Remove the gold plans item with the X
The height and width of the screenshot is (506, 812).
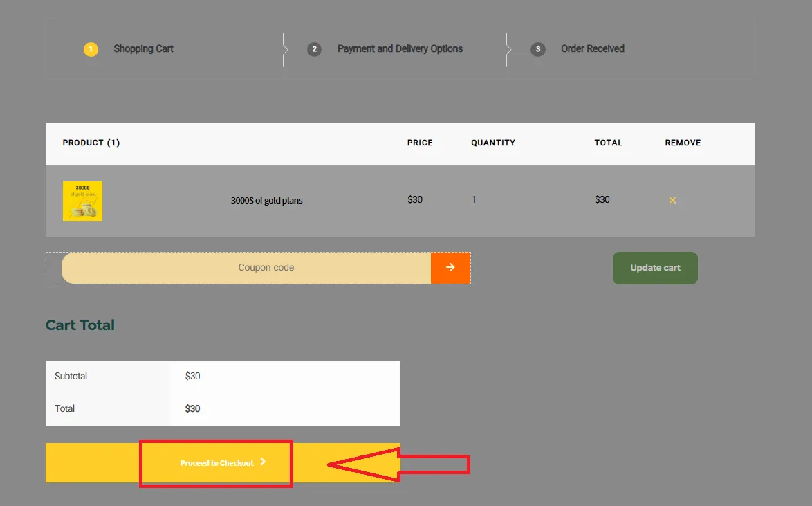[672, 200]
